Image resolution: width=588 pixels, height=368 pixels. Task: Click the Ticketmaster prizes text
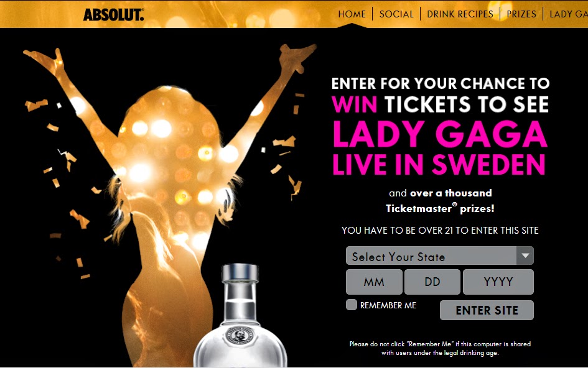point(440,209)
